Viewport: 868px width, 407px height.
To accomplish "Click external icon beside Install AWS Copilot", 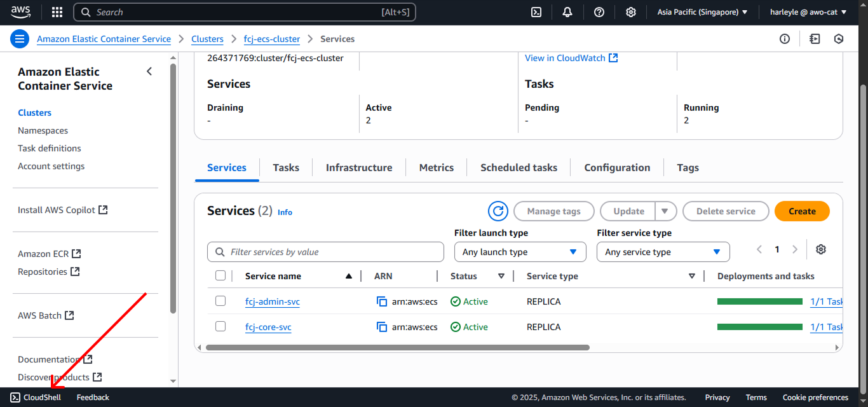I will (103, 210).
